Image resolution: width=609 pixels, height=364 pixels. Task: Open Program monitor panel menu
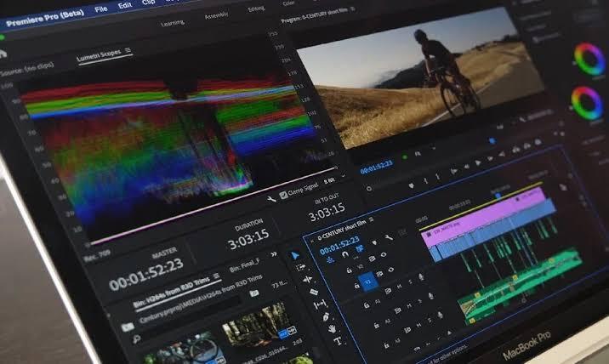[x=353, y=9]
